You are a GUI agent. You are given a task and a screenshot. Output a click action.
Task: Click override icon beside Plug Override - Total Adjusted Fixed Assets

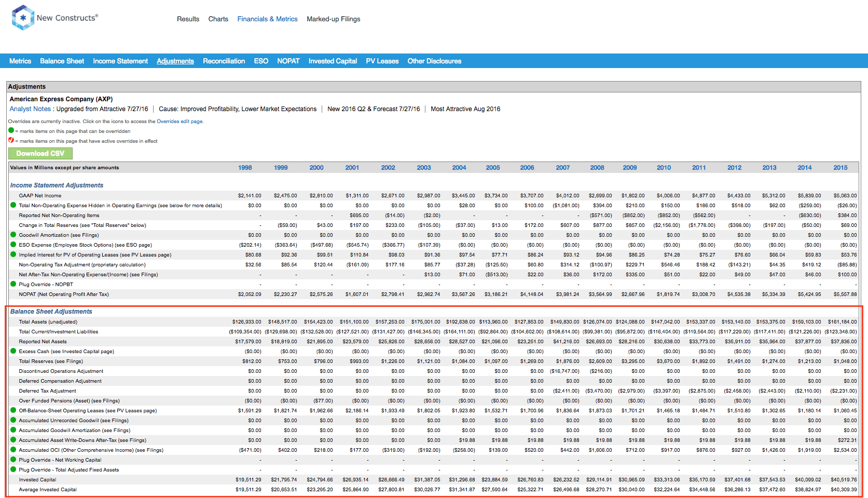click(13, 469)
